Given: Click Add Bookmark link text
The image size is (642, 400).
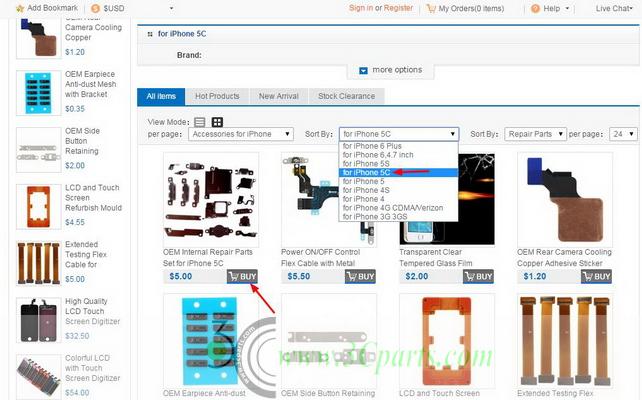Looking at the screenshot, I should coord(52,8).
